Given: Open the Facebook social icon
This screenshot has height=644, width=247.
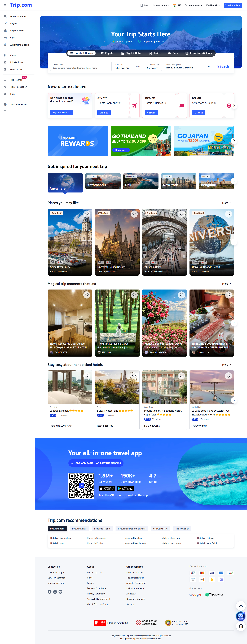Looking at the screenshot, I should point(50,592).
